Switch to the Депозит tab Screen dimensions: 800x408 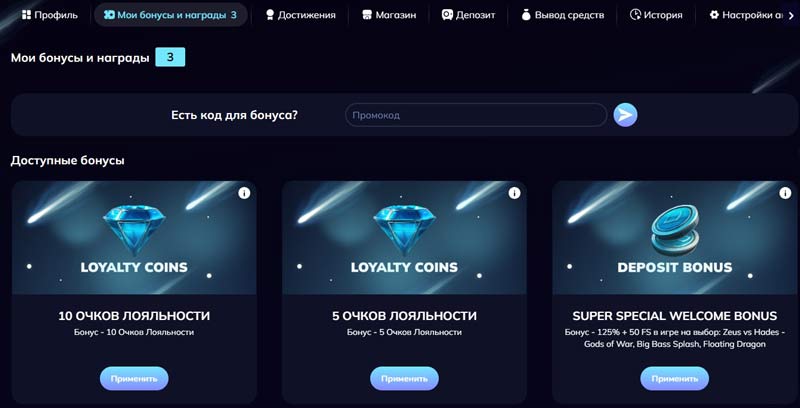coord(468,15)
